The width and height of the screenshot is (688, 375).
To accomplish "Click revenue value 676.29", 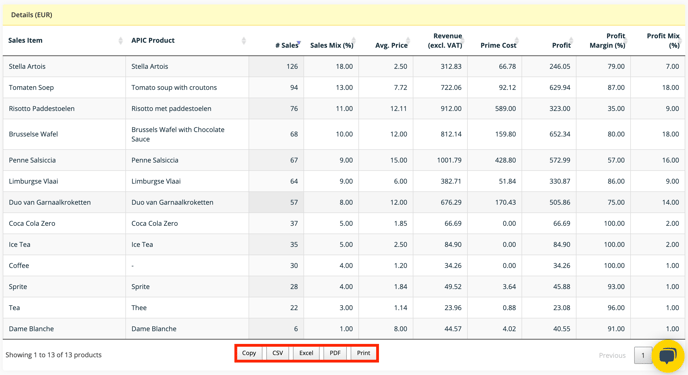I will 451,203.
